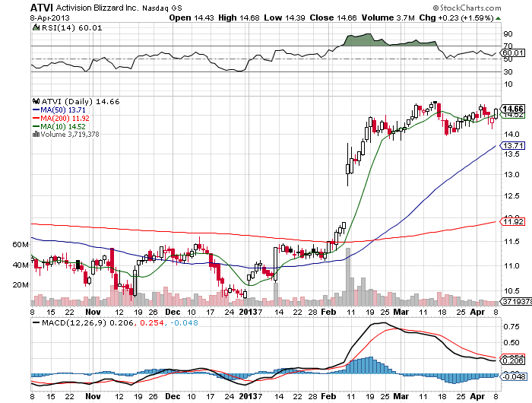Click the 3719378 volume tag at right

pos(516,301)
